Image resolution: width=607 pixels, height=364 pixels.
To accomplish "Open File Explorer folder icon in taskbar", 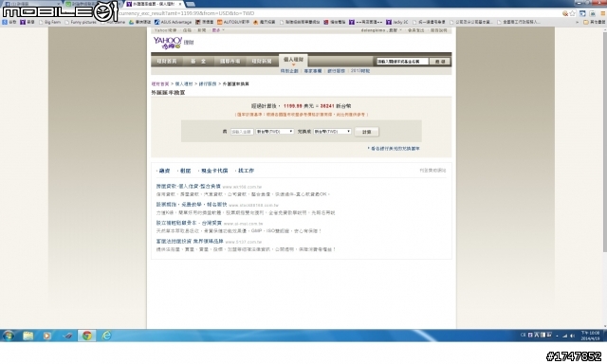I will point(28,336).
